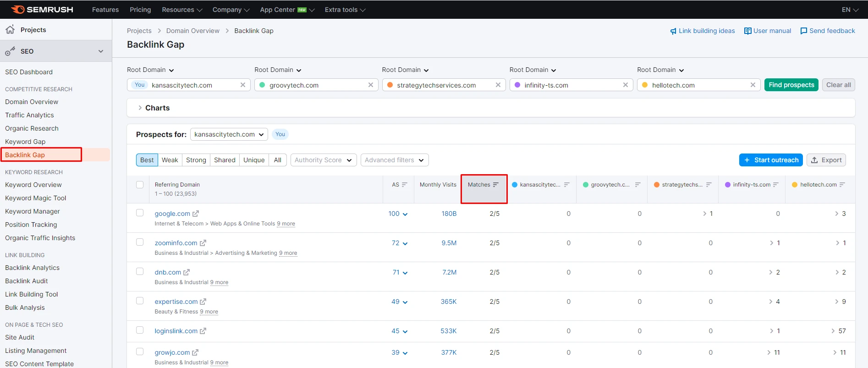Open first Root Domain dropdown
The height and width of the screenshot is (368, 868).
(x=150, y=70)
